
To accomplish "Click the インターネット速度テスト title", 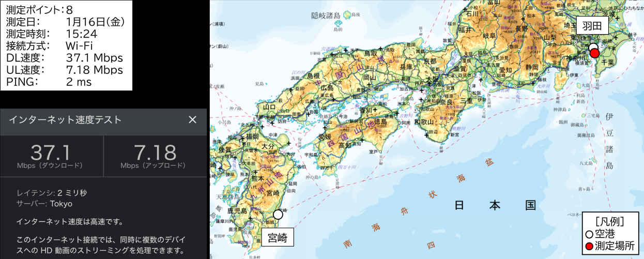I will coord(65,120).
